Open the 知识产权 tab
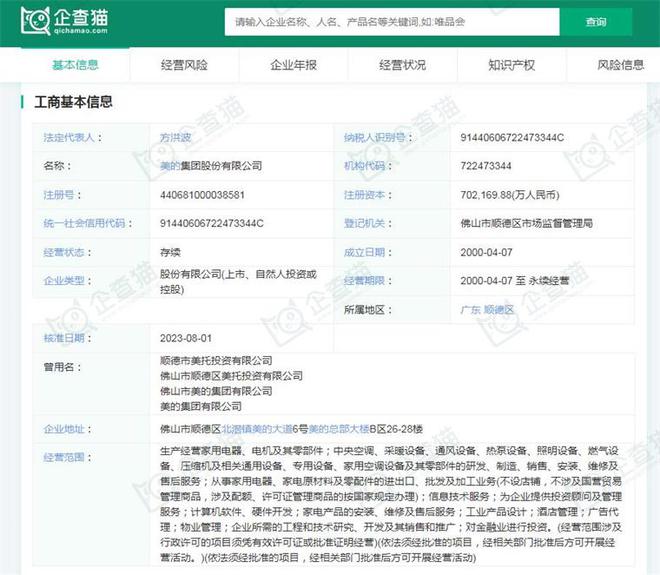This screenshot has height=575, width=660. (x=512, y=65)
